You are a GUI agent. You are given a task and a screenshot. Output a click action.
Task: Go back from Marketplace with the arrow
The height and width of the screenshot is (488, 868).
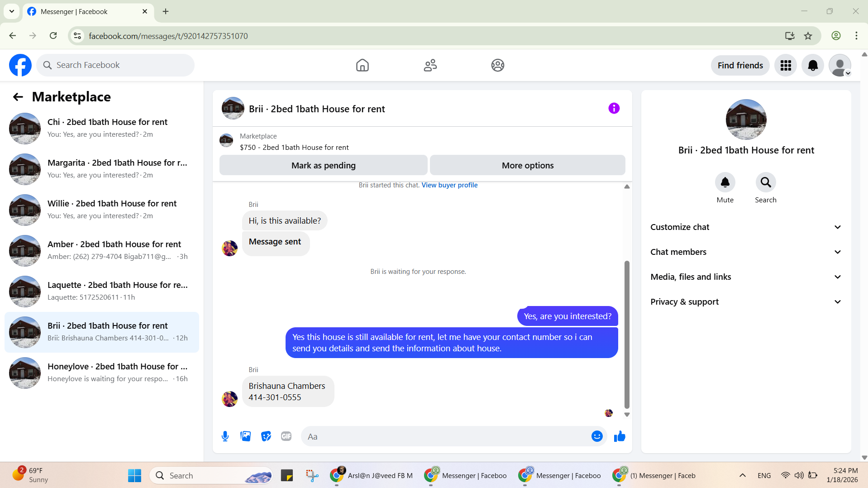pyautogui.click(x=18, y=97)
